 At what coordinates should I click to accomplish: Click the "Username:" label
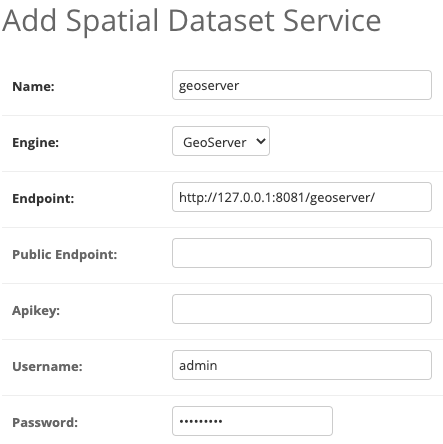[47, 367]
